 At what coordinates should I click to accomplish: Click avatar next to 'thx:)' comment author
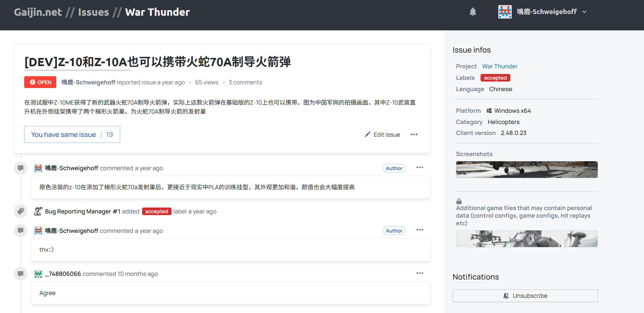(38, 231)
